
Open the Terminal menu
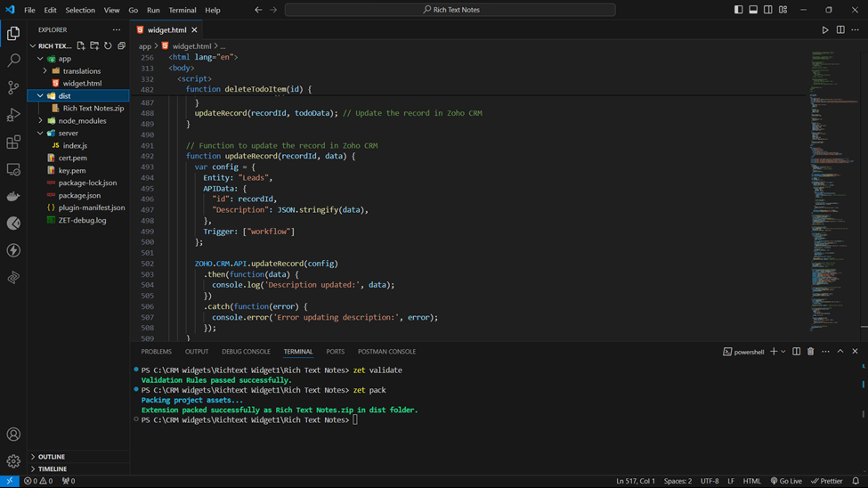click(x=183, y=11)
